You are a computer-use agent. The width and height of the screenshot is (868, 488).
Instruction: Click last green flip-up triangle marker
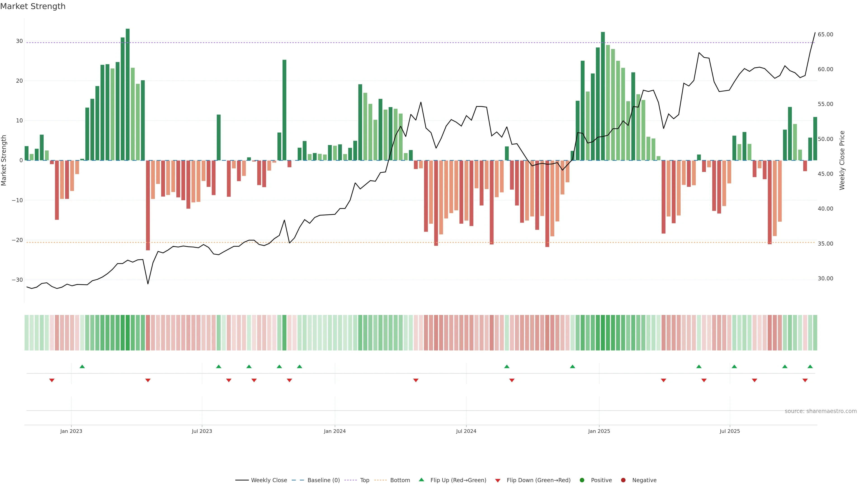[810, 366]
